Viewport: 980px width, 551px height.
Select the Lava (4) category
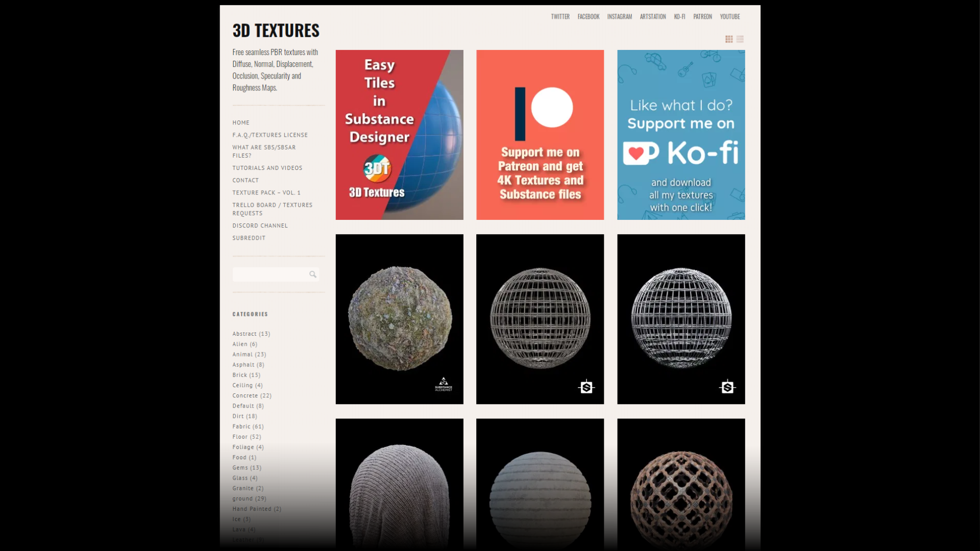(x=244, y=530)
